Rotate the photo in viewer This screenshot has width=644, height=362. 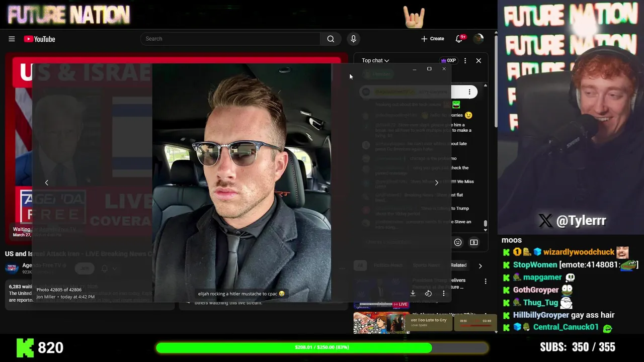(x=428, y=293)
